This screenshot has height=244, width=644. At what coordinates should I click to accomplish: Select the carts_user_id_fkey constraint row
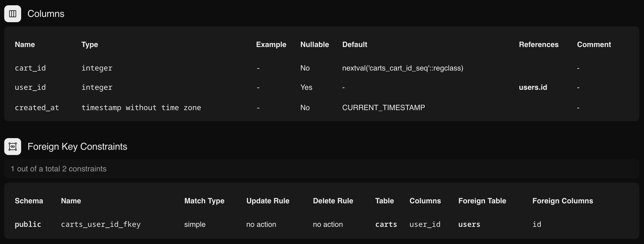[x=101, y=224]
